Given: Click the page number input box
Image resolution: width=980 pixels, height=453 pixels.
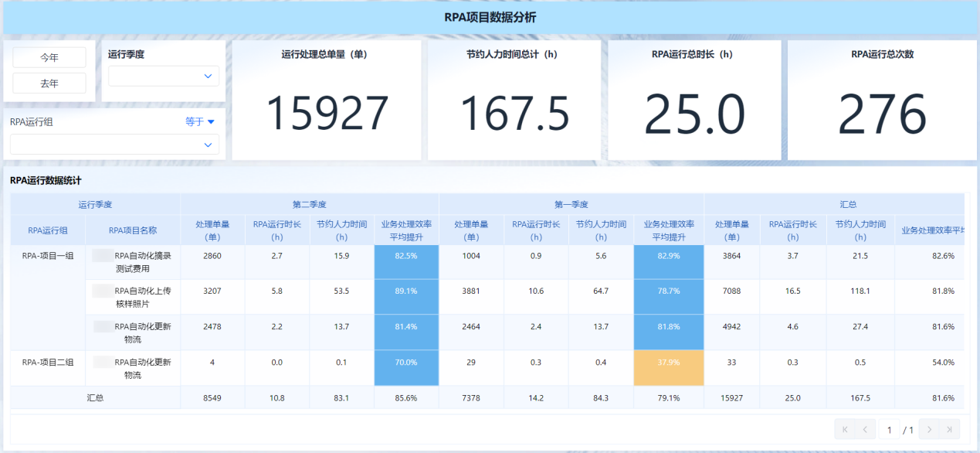Looking at the screenshot, I should point(889,429).
